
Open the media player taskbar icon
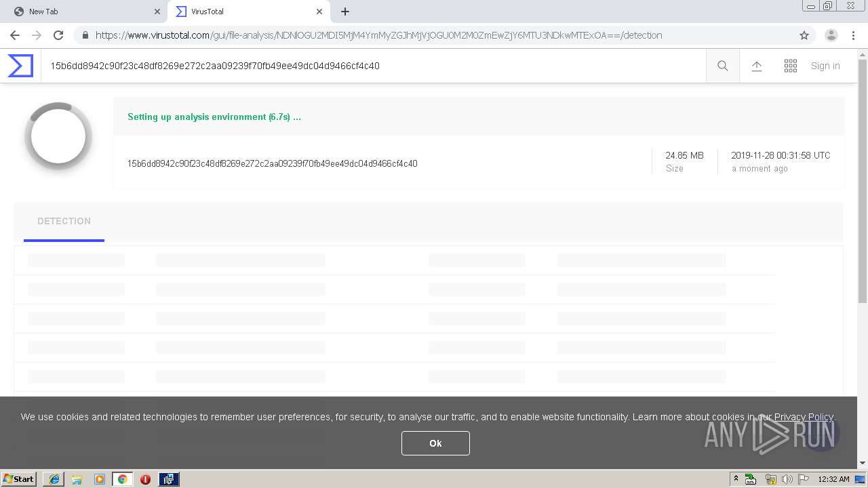coord(100,479)
